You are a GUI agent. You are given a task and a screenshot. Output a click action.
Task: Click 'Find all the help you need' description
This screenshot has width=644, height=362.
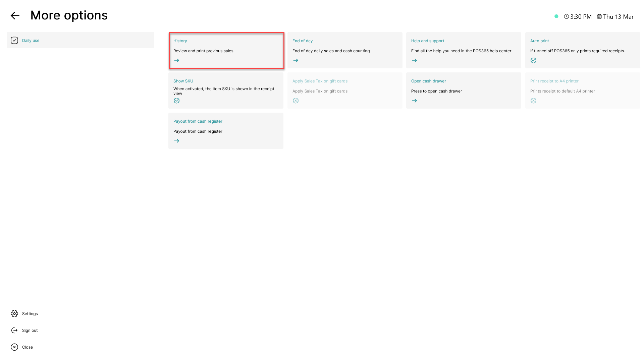pos(461,51)
